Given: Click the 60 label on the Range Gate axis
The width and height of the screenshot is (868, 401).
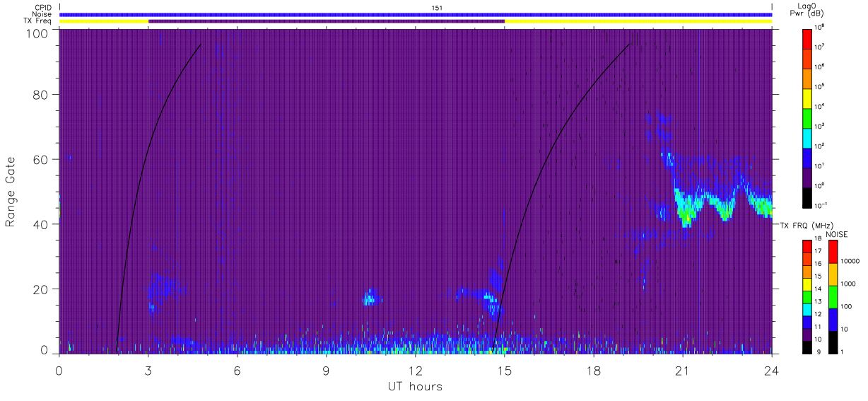Looking at the screenshot, I should (x=42, y=160).
